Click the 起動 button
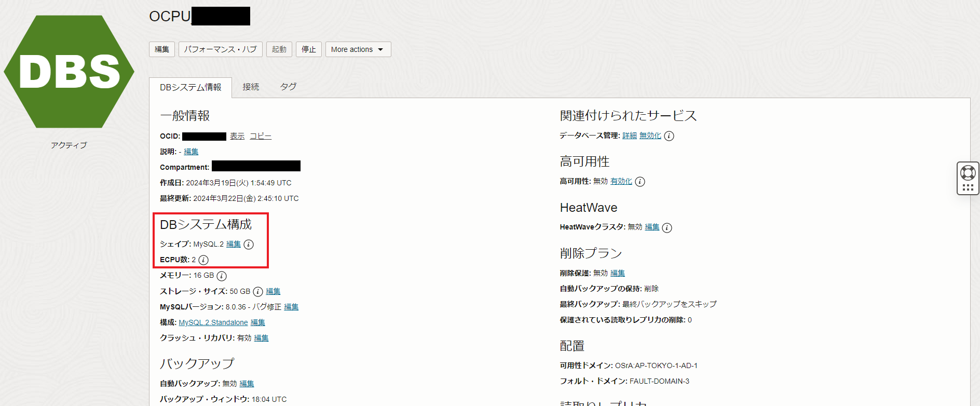The width and height of the screenshot is (980, 406). tap(279, 49)
